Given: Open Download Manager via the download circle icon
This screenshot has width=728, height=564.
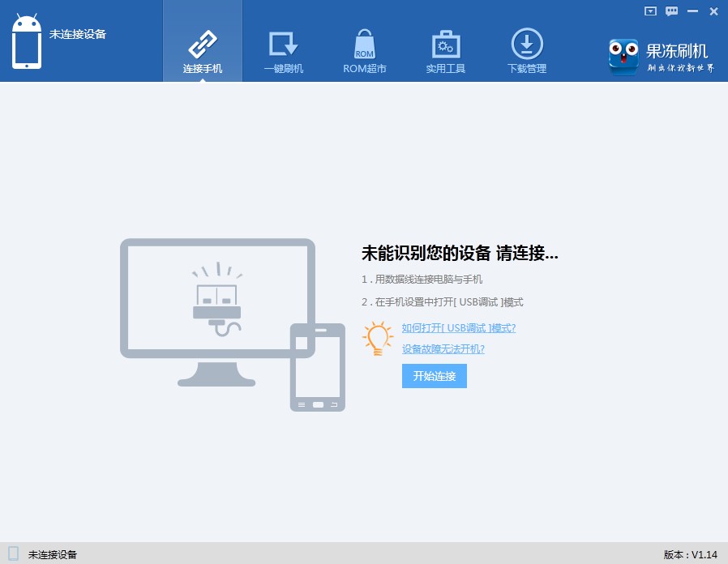Looking at the screenshot, I should (527, 42).
